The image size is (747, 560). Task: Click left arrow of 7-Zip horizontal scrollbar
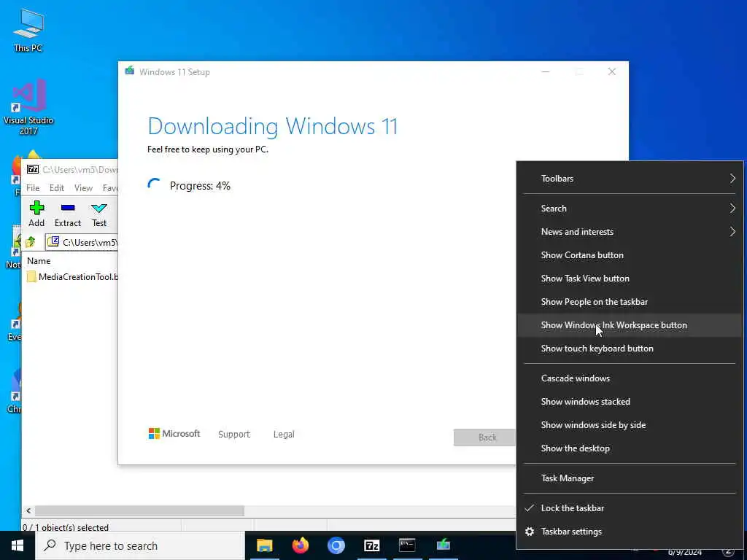coord(28,511)
